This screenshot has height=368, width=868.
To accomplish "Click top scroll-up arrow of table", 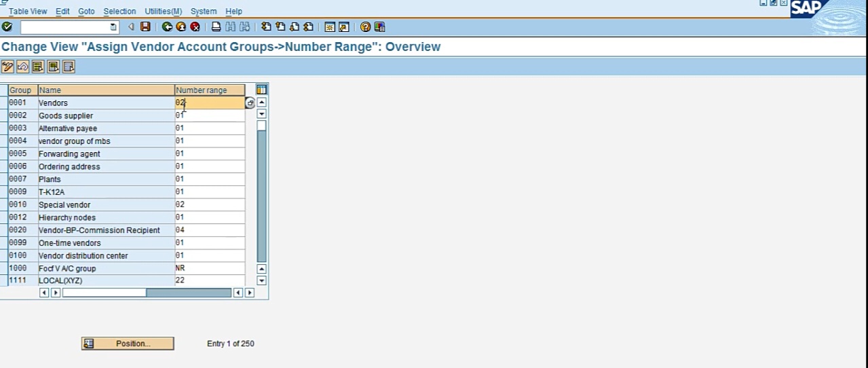I will [261, 102].
